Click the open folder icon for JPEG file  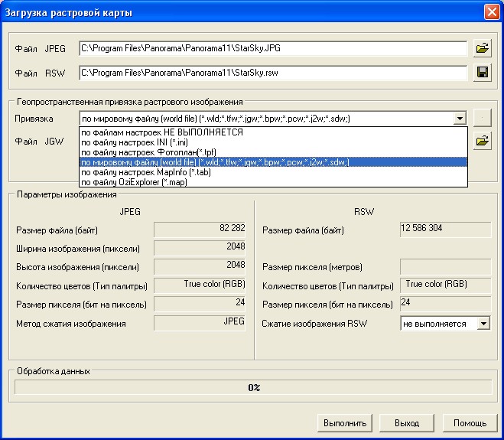482,48
